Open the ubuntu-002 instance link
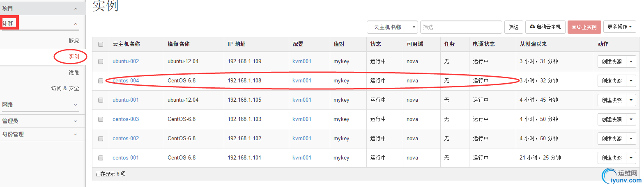 click(x=126, y=62)
